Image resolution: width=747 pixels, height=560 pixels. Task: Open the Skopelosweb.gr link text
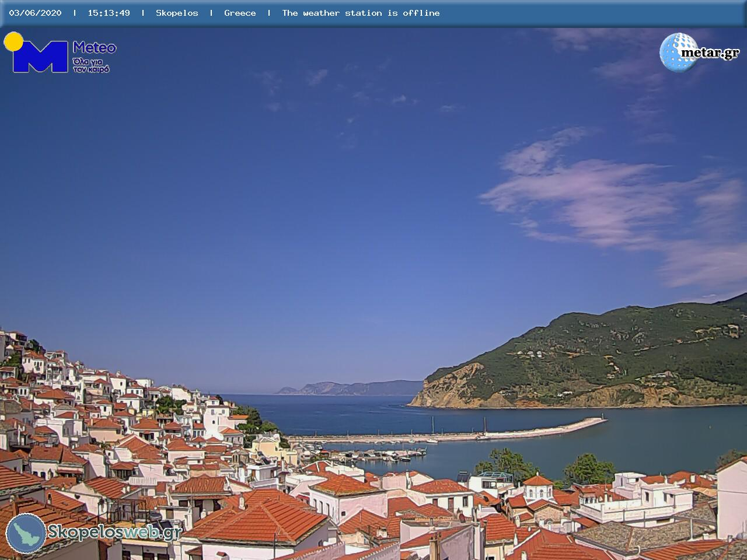pyautogui.click(x=114, y=532)
